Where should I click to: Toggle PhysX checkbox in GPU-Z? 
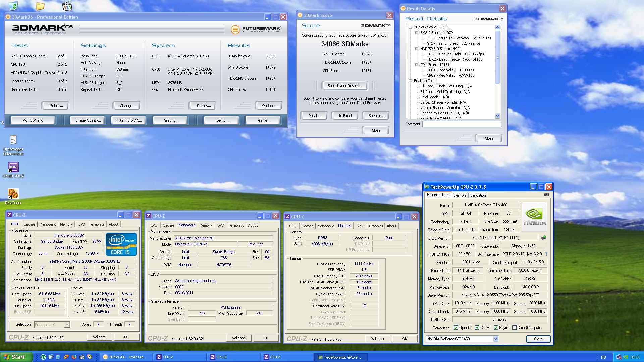tap(496, 328)
